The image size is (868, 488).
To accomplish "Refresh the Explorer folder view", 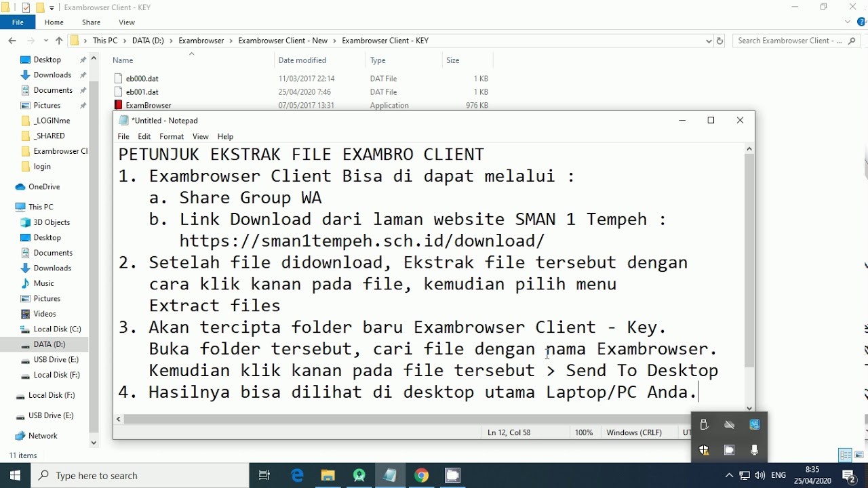I will (x=719, y=41).
